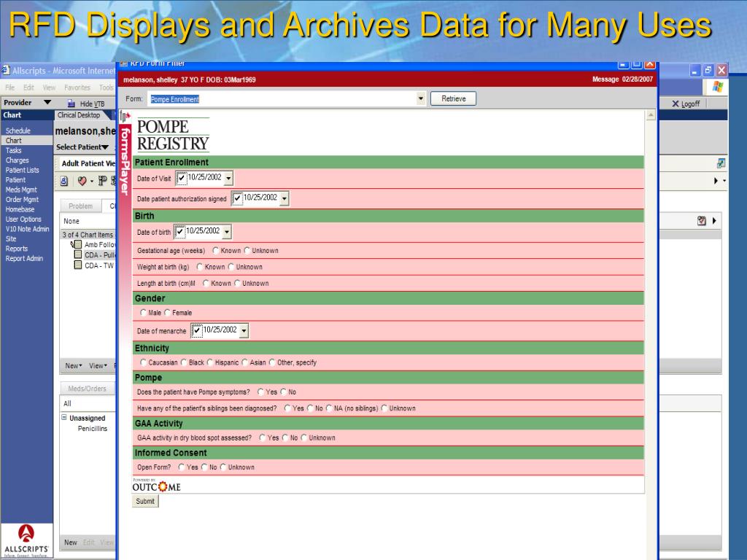
Task: Open Schedule in the left sidebar
Action: click(18, 131)
